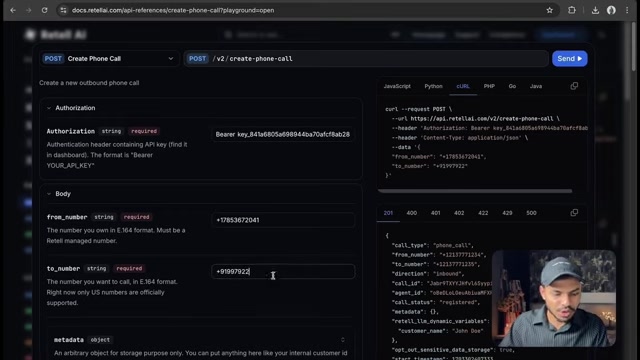Show the 500 response example
640x360 pixels.
(x=531, y=213)
